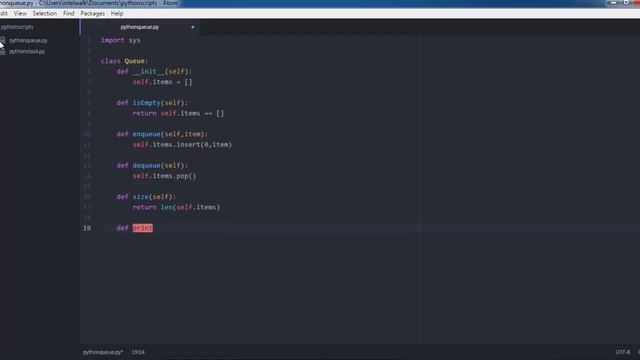Image resolution: width=640 pixels, height=360 pixels.
Task: Click 'def dequeue(self):' line
Action: (x=152, y=165)
